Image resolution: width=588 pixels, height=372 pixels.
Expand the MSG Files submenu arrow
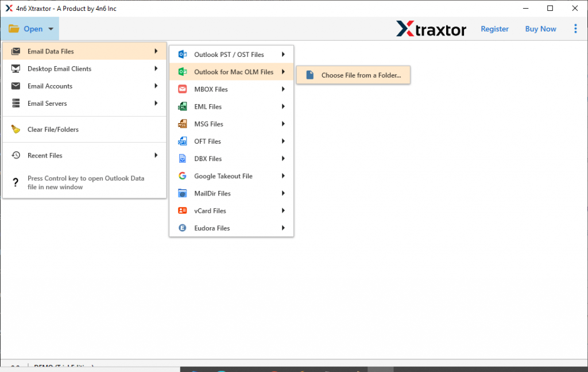pyautogui.click(x=283, y=124)
